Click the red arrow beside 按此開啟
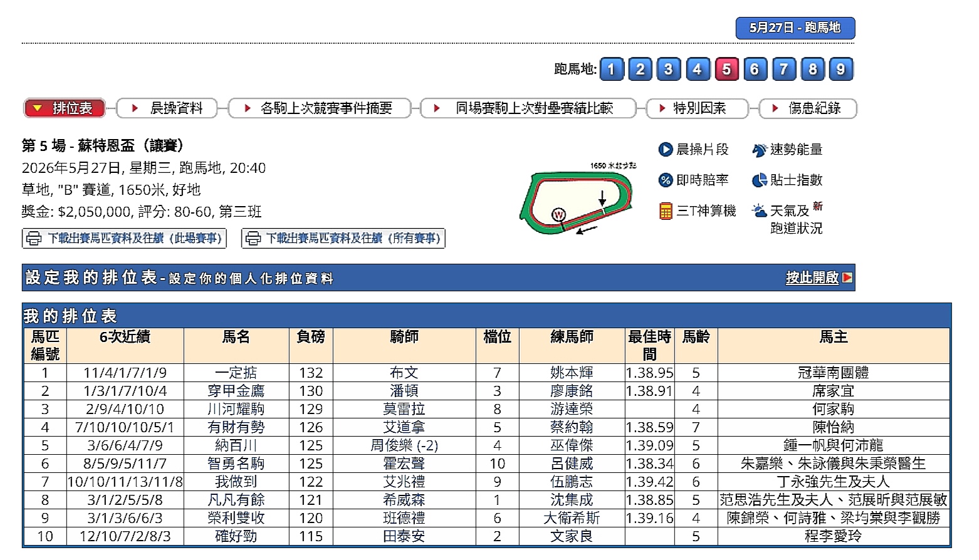This screenshot has width=979, height=560. click(x=847, y=277)
